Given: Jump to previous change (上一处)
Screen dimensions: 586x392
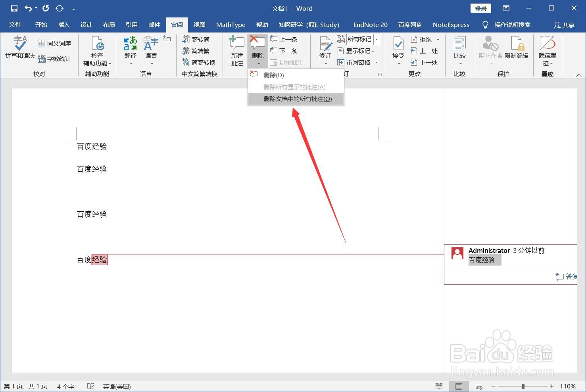Looking at the screenshot, I should point(424,51).
